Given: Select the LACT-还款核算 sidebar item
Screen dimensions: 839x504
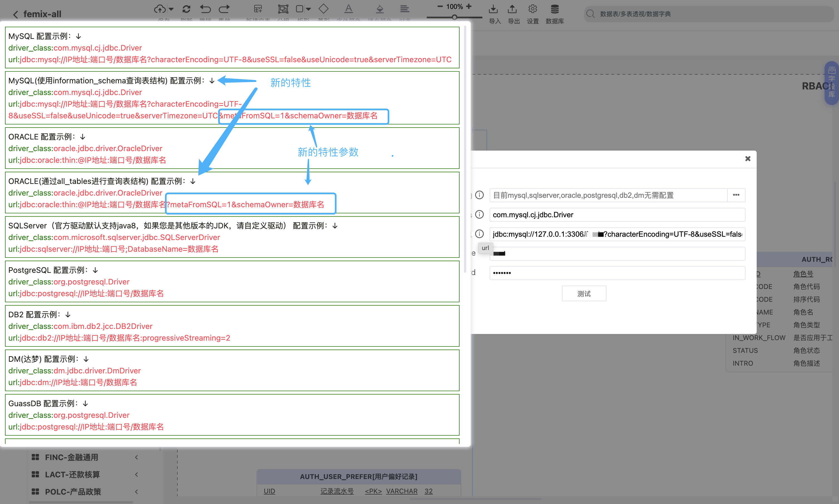Looking at the screenshot, I should tap(72, 475).
